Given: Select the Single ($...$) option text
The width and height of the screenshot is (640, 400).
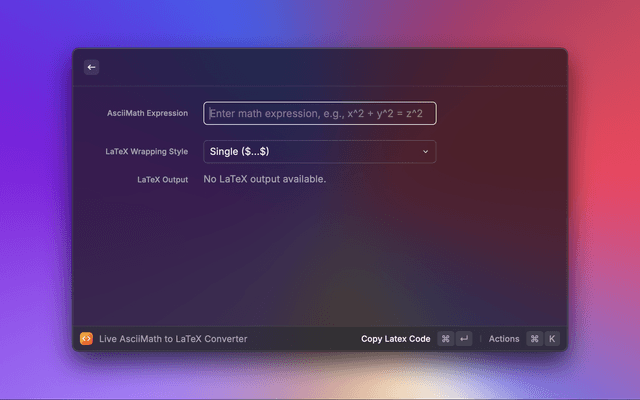Looking at the screenshot, I should [239, 152].
